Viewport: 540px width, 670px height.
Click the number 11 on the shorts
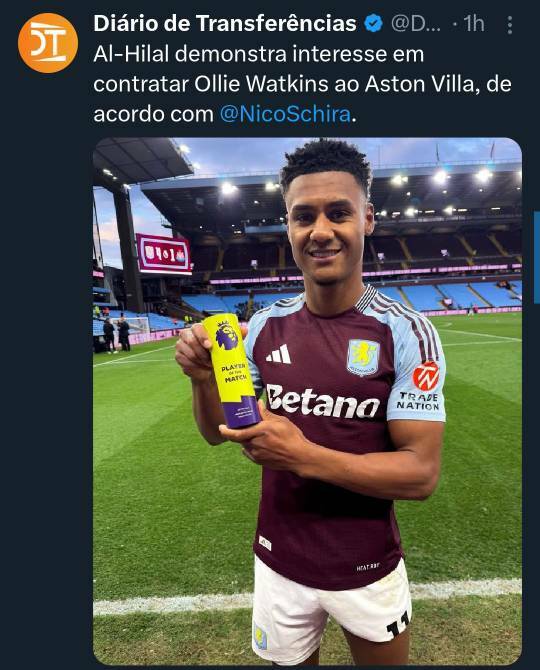pyautogui.click(x=398, y=625)
